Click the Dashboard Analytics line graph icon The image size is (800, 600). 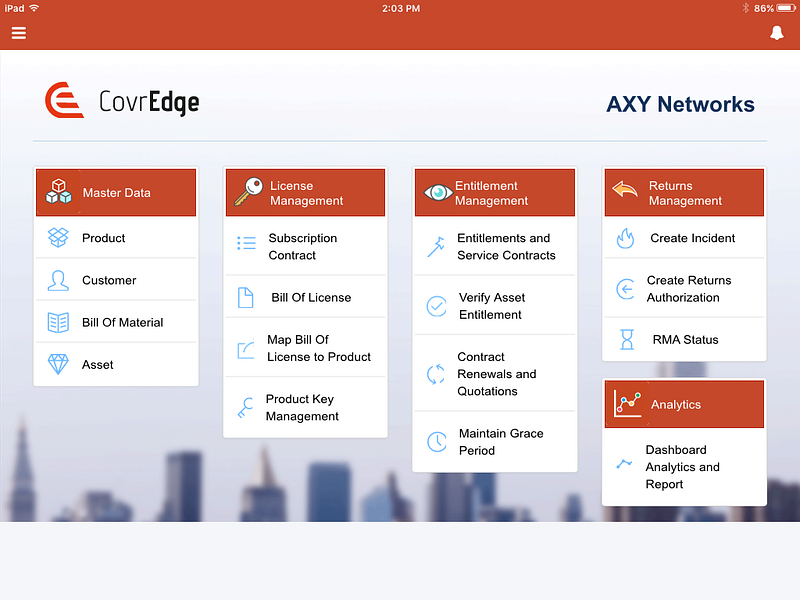coord(624,464)
